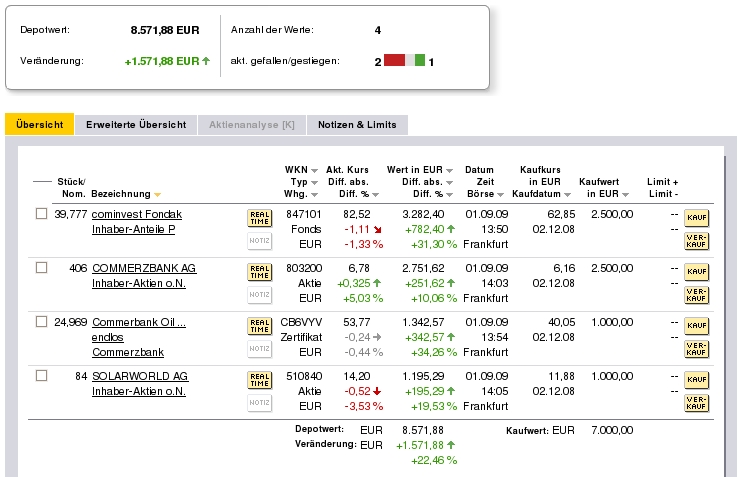
Task: Sort by Kaufwert in EUR arrow
Action: pyautogui.click(x=625, y=195)
